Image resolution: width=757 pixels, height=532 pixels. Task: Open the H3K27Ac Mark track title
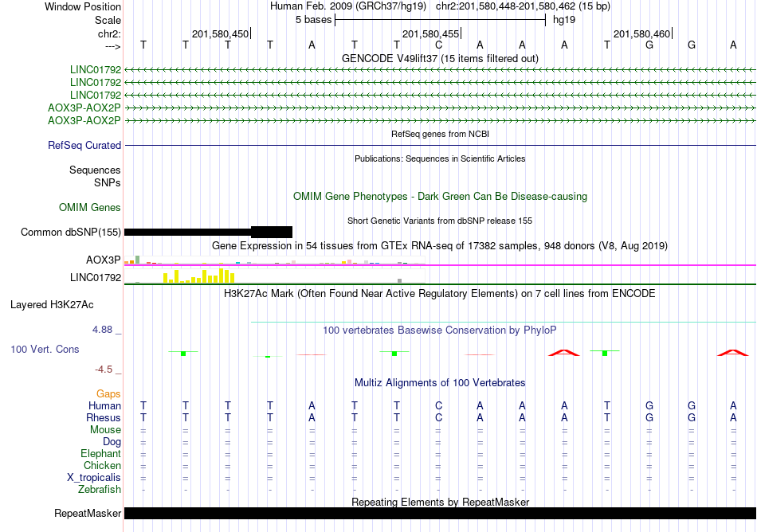click(440, 294)
